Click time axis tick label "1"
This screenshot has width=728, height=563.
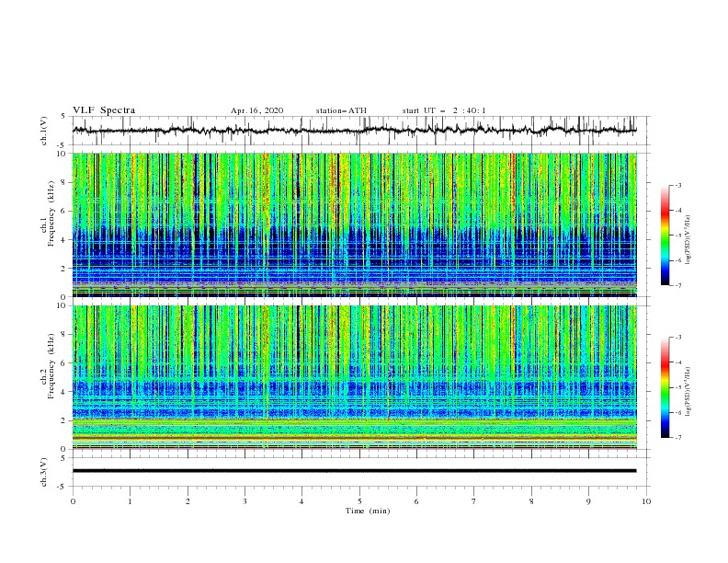[131, 501]
